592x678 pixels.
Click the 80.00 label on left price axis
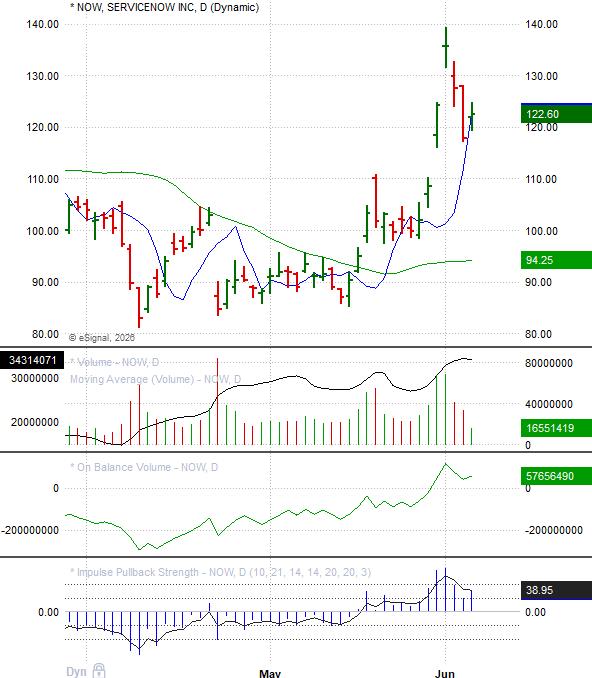[45, 334]
